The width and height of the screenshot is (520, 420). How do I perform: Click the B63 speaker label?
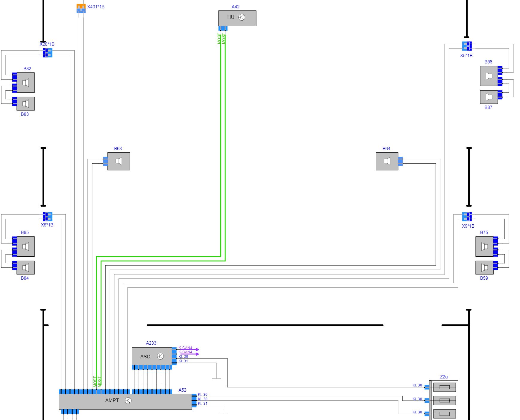(118, 149)
